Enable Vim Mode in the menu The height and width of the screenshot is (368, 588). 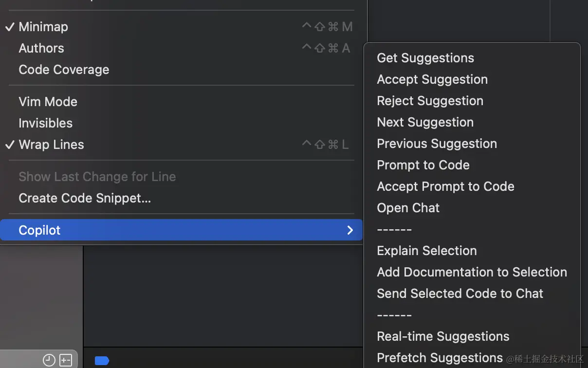48,102
